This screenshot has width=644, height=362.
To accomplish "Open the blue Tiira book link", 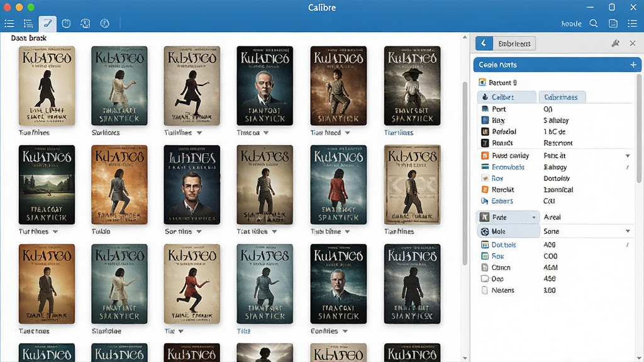I will pos(243,331).
